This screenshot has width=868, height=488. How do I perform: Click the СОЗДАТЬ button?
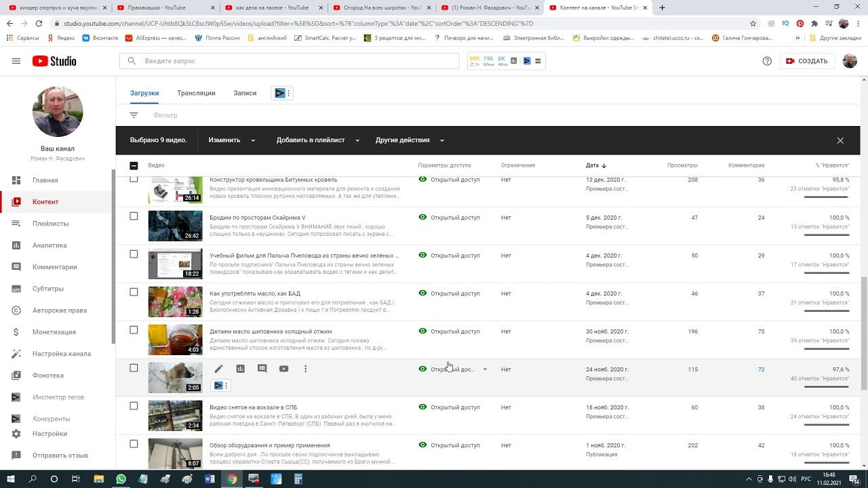807,61
